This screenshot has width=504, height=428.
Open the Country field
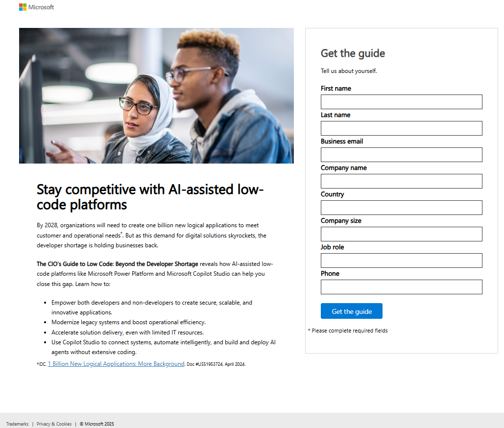(401, 208)
